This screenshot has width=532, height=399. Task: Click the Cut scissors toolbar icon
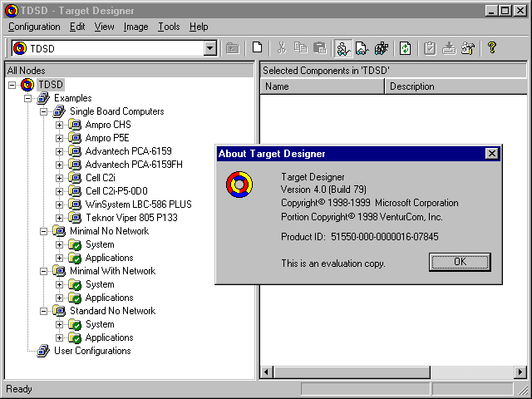[x=281, y=48]
